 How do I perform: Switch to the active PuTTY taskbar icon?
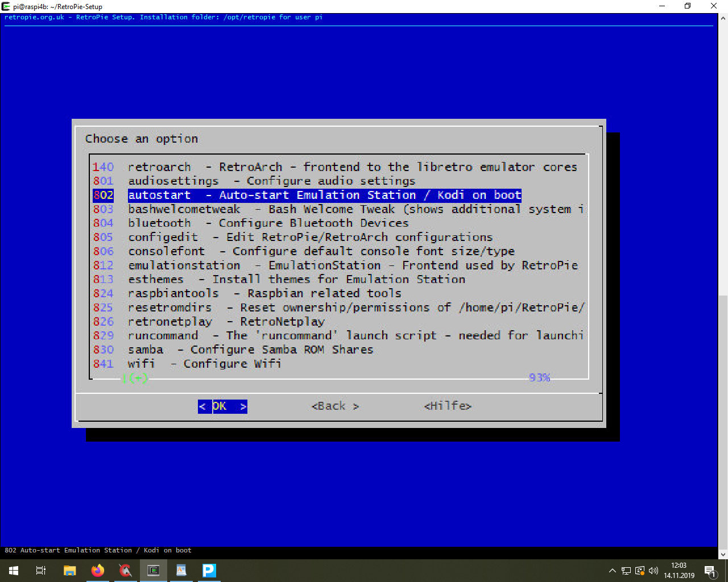(154, 571)
